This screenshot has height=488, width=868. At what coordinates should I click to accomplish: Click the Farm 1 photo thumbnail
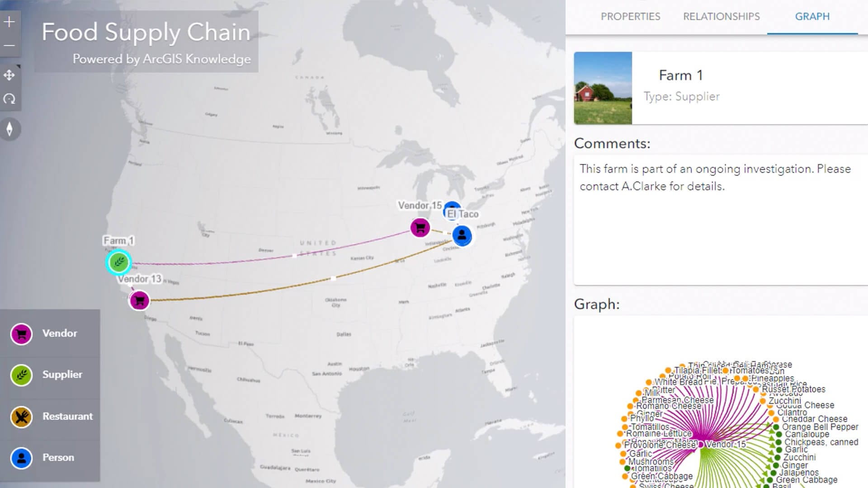pyautogui.click(x=603, y=89)
